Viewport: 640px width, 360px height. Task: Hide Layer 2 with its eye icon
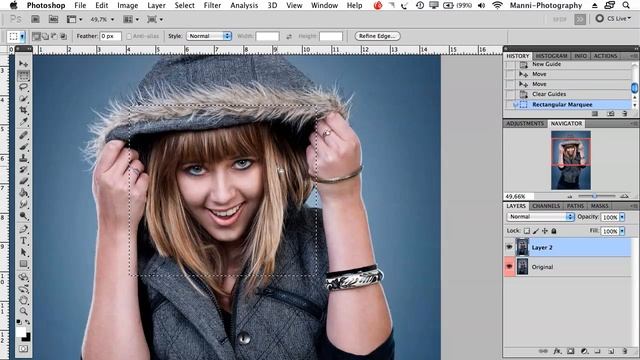(x=509, y=247)
